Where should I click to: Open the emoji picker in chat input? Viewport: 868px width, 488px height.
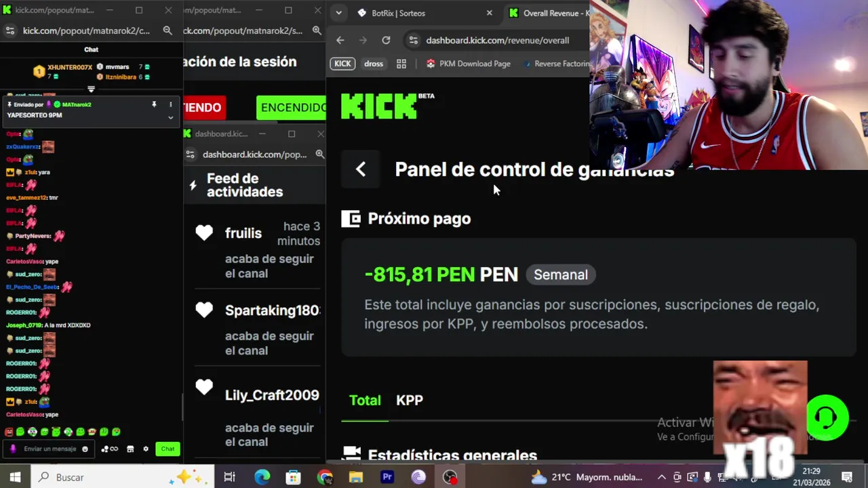(x=85, y=449)
